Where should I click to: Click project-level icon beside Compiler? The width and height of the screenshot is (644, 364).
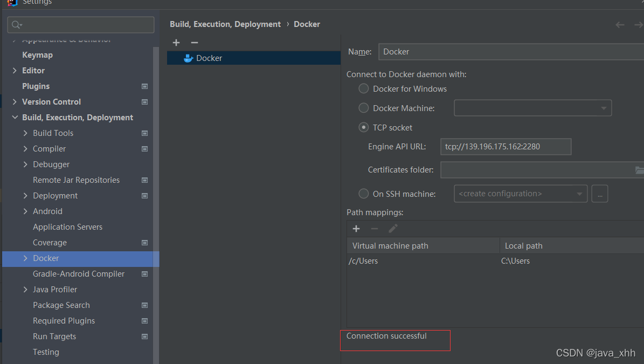144,149
